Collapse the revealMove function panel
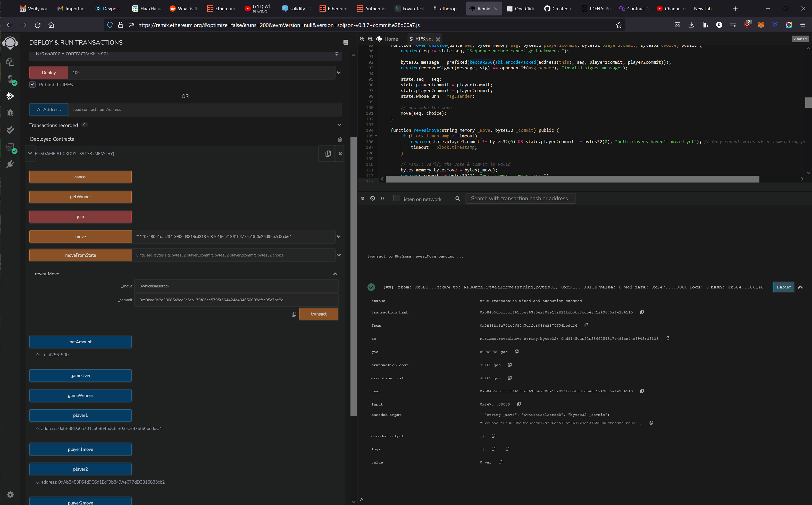Screen dimensions: 812x505 [x=335, y=274]
